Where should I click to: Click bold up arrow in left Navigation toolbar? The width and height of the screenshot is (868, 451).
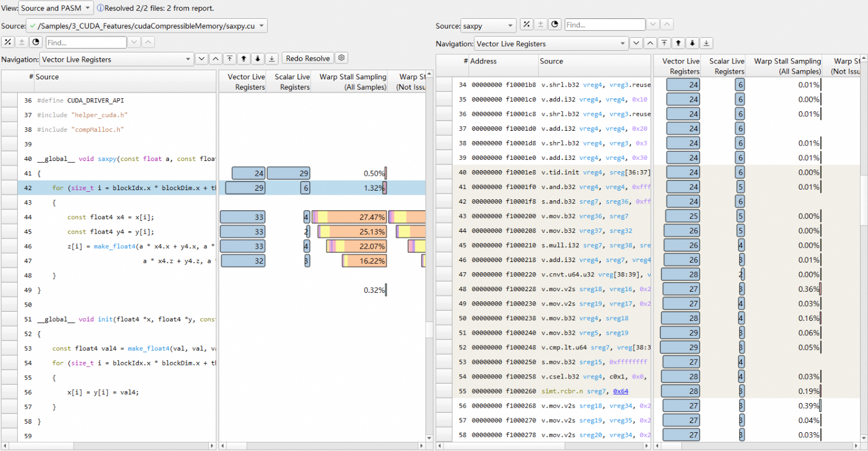[x=244, y=59]
